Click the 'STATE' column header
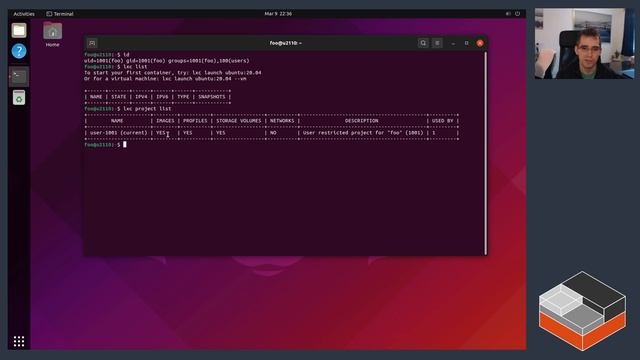The width and height of the screenshot is (640, 360). click(118, 97)
